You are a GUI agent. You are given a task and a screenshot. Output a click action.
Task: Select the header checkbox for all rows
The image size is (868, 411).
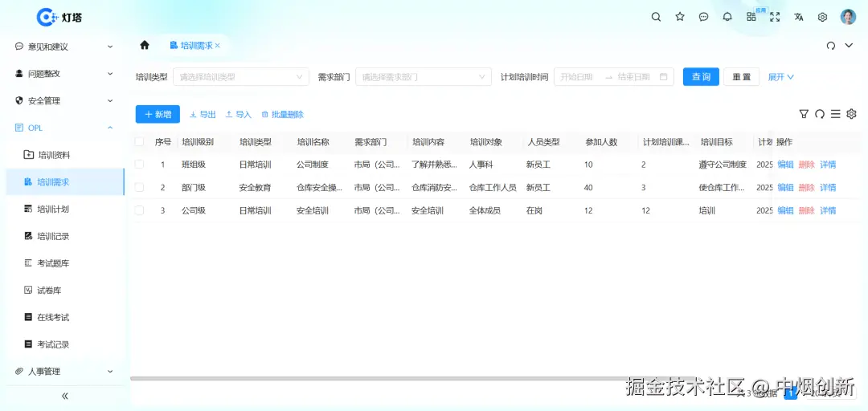click(140, 141)
